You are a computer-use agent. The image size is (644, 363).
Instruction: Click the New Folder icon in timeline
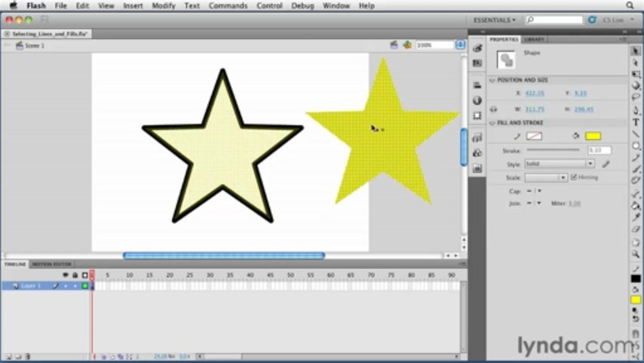(x=19, y=356)
